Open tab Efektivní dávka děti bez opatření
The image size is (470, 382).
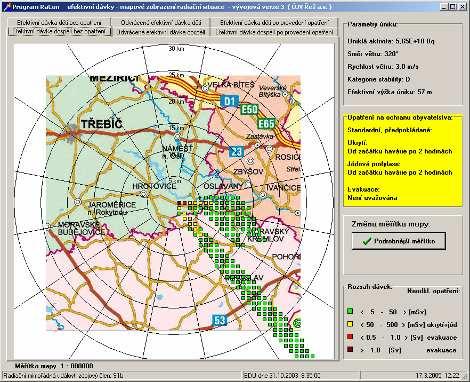[59, 23]
